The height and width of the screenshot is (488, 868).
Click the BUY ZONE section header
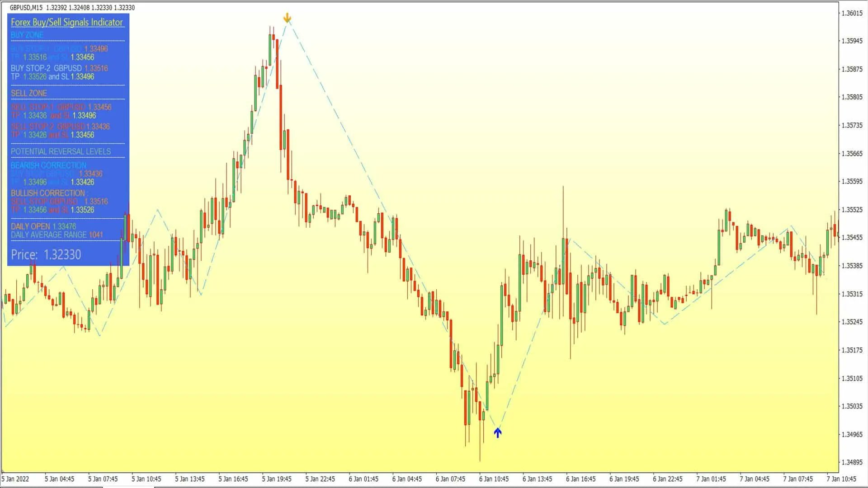point(27,35)
